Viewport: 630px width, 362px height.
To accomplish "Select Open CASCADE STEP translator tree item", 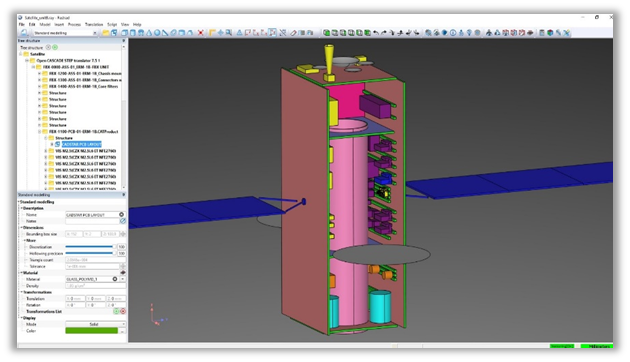I will coord(68,60).
